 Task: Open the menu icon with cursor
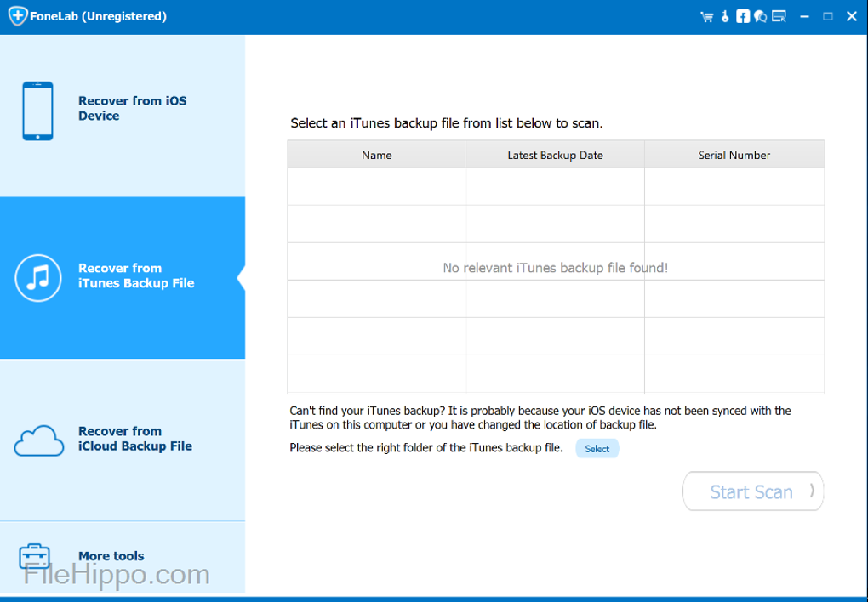tap(779, 17)
